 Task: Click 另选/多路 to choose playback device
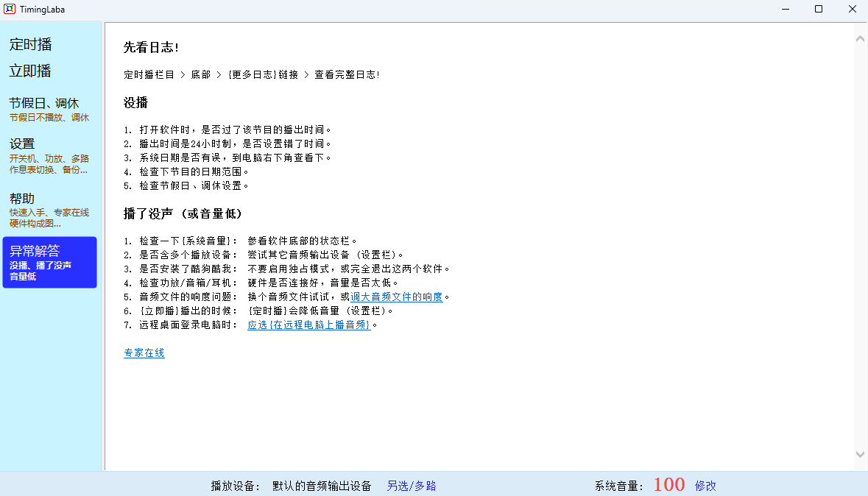tap(412, 486)
